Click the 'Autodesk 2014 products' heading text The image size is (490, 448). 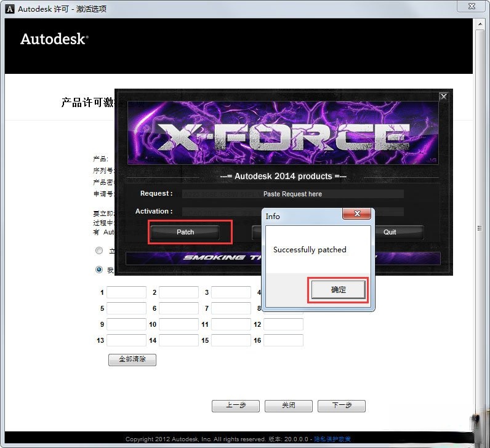coord(283,177)
